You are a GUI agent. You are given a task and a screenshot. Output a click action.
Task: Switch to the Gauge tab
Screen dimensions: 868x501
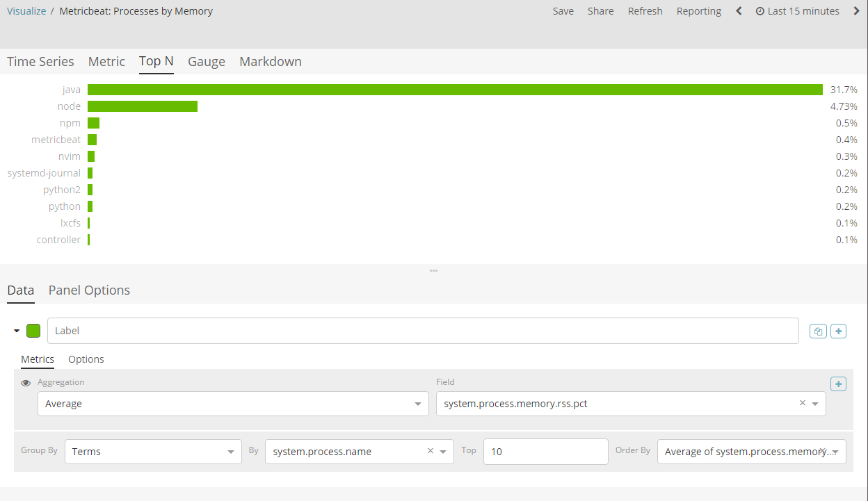[207, 62]
